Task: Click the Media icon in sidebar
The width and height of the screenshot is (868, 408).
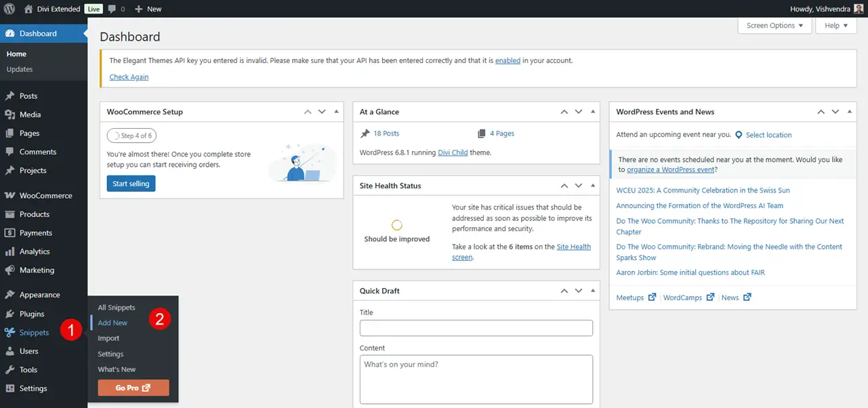Action: (x=9, y=115)
